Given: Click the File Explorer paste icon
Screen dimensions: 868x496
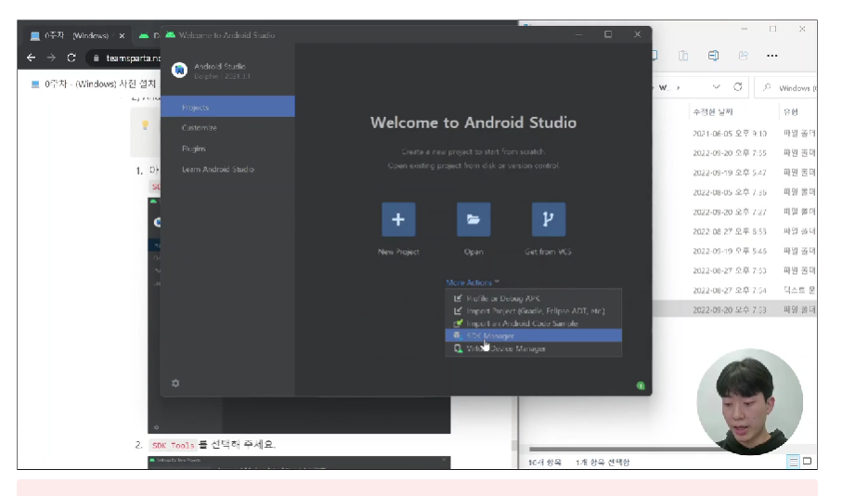Looking at the screenshot, I should pos(683,56).
